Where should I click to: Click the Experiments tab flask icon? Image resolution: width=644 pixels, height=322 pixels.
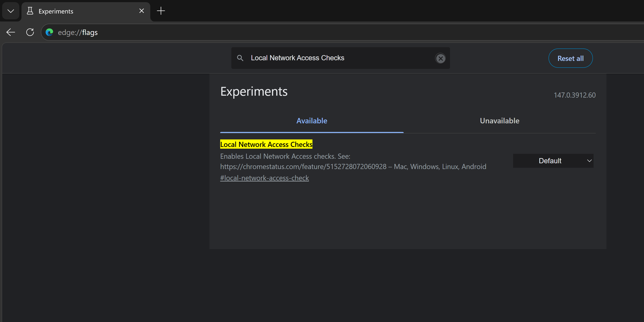pos(30,11)
